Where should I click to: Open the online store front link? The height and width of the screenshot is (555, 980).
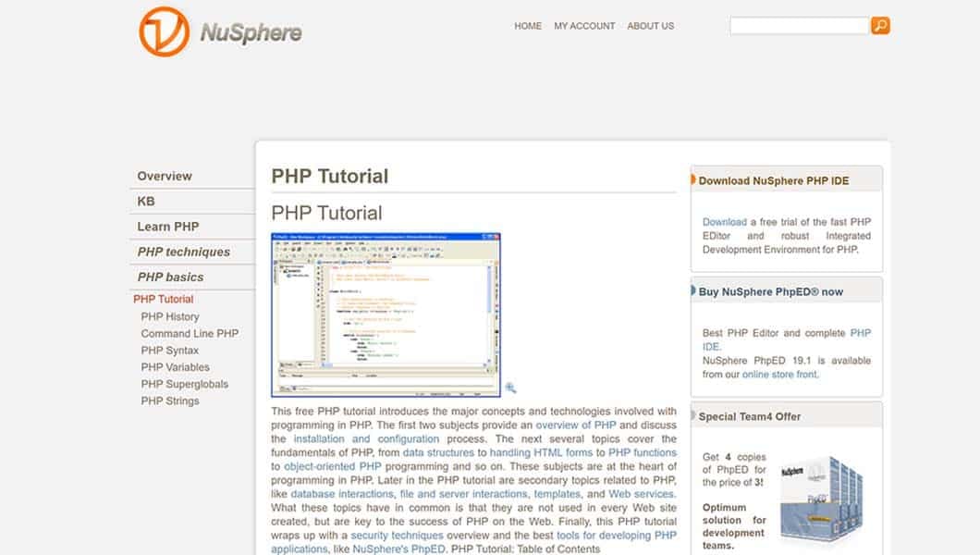pyautogui.click(x=779, y=375)
